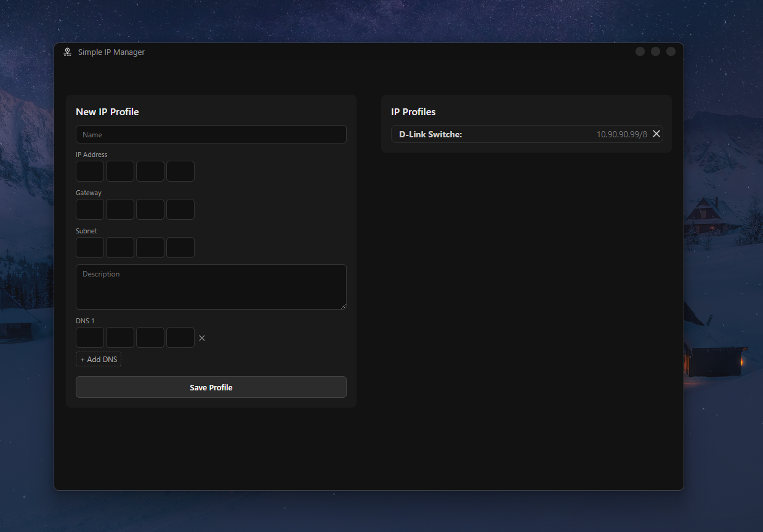Remove the DNS 1 entry
The image size is (763, 532).
coord(202,338)
